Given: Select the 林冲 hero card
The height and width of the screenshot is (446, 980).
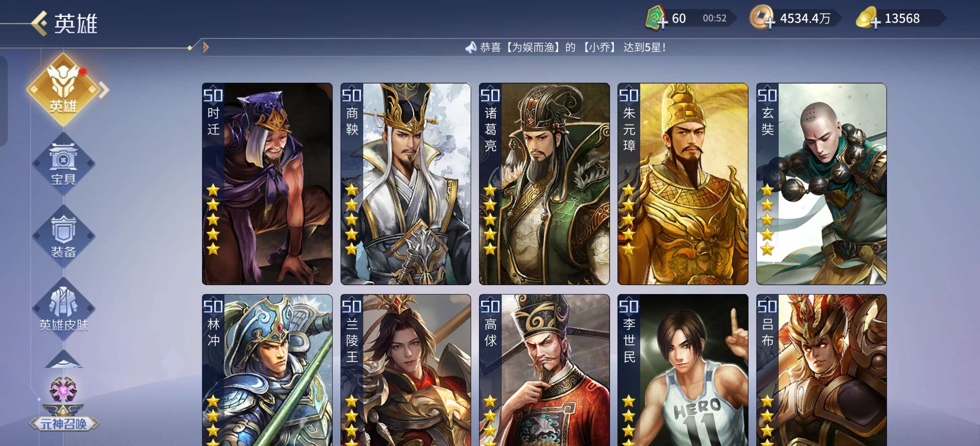Looking at the screenshot, I should coord(267,370).
